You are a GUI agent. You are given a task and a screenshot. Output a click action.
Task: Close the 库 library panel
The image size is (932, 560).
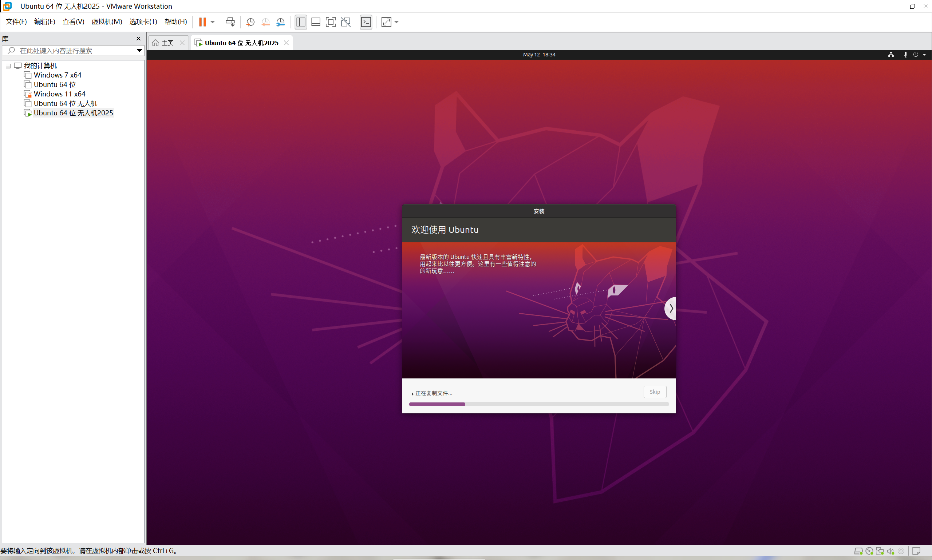139,39
